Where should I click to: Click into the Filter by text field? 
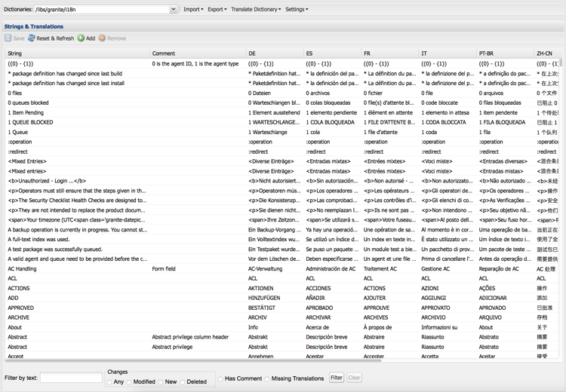click(x=71, y=378)
